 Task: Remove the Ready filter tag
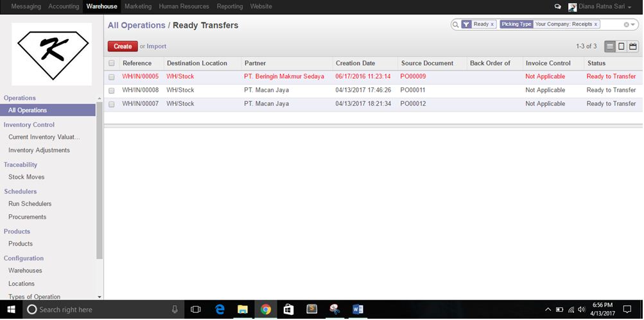coord(492,24)
